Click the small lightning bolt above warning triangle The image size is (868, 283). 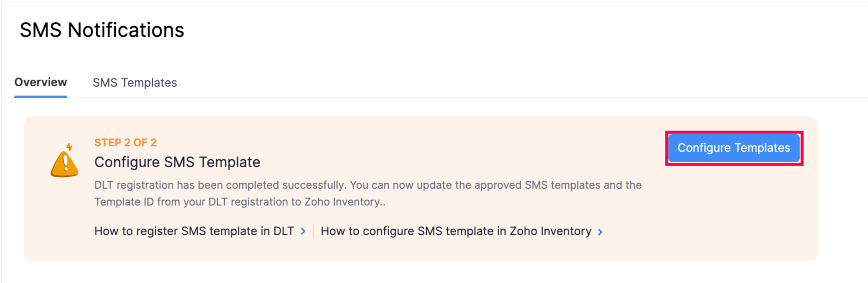coord(69,146)
